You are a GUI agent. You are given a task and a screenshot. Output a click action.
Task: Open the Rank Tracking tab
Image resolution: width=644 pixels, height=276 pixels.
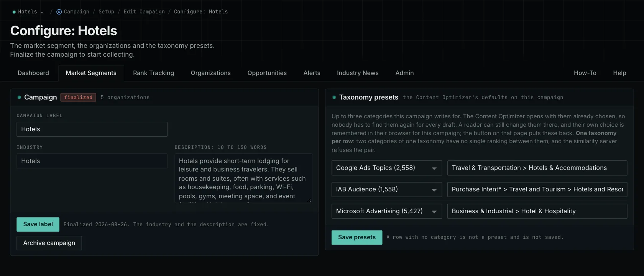click(153, 73)
